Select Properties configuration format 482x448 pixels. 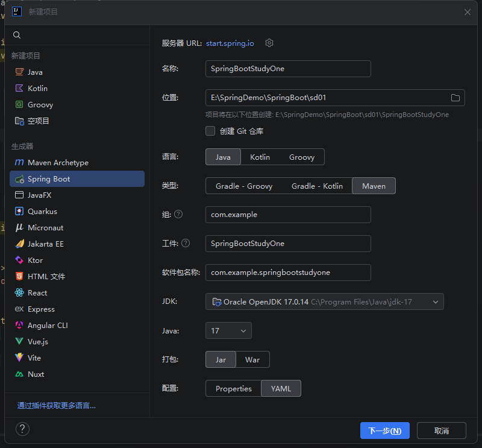click(x=234, y=388)
